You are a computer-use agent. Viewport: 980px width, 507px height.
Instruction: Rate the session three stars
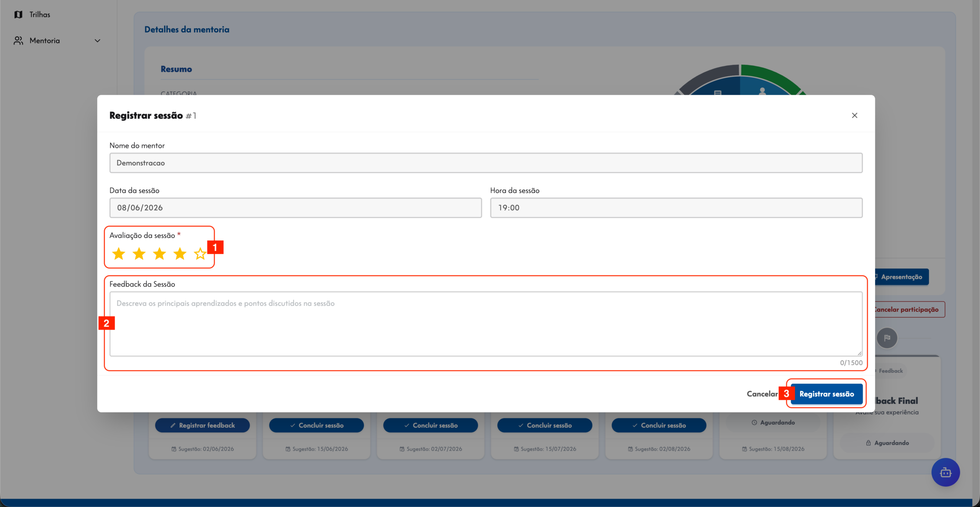coord(159,253)
